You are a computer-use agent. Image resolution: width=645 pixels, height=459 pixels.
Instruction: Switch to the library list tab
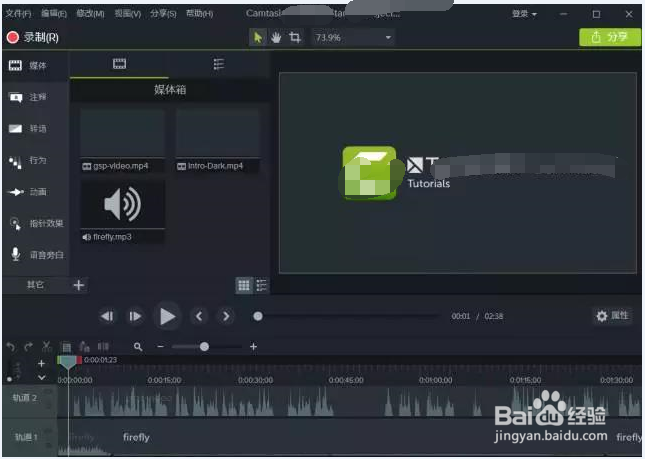[x=218, y=64]
